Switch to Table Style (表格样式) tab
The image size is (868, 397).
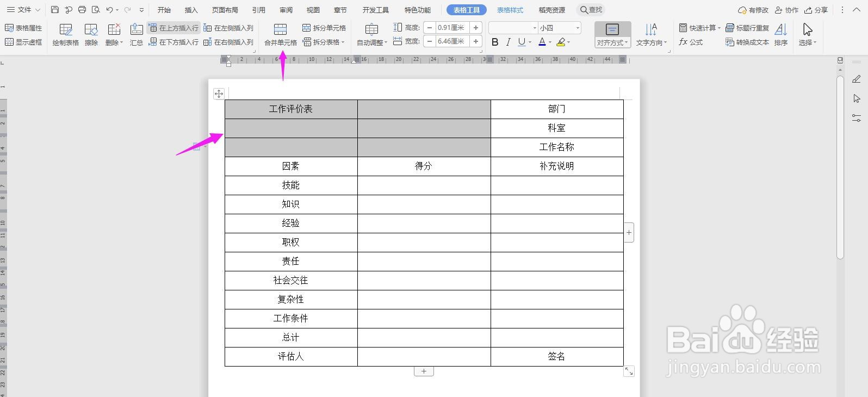click(x=510, y=10)
